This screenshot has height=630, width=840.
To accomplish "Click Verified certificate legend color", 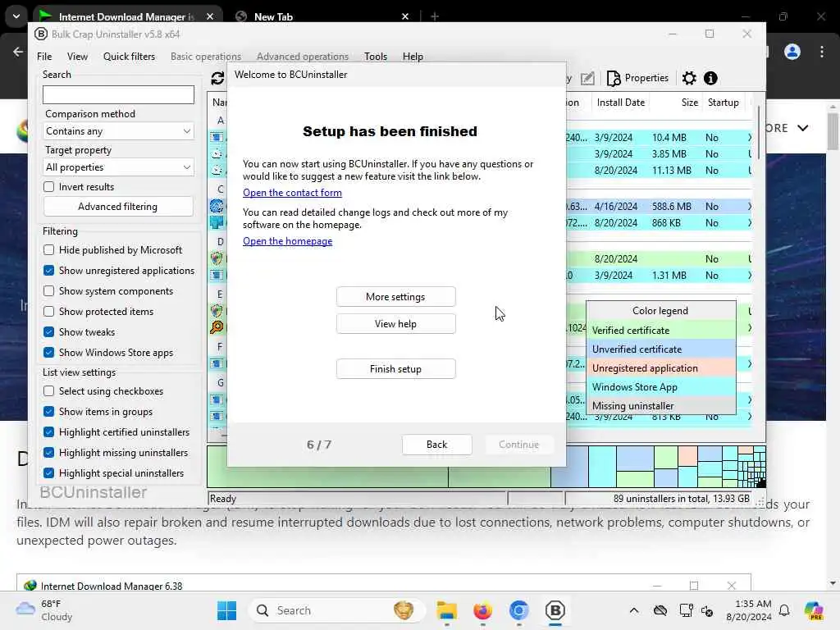I will click(x=661, y=331).
